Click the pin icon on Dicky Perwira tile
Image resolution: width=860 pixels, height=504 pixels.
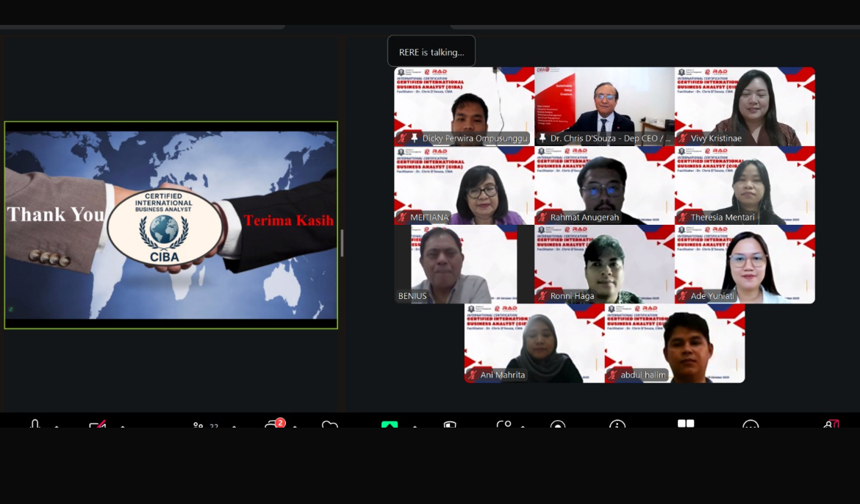[415, 138]
